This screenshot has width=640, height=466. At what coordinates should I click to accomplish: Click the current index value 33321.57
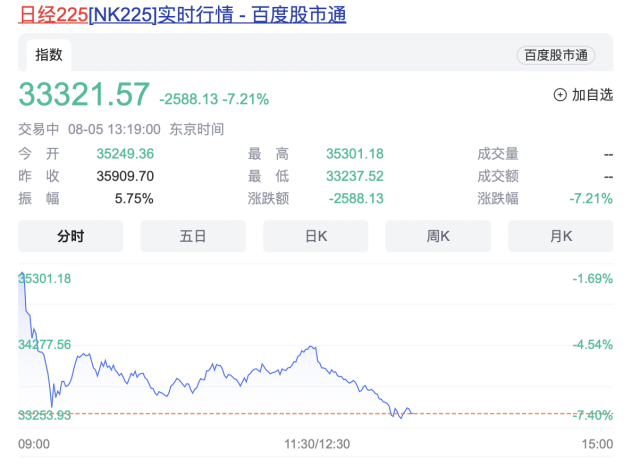coord(84,94)
